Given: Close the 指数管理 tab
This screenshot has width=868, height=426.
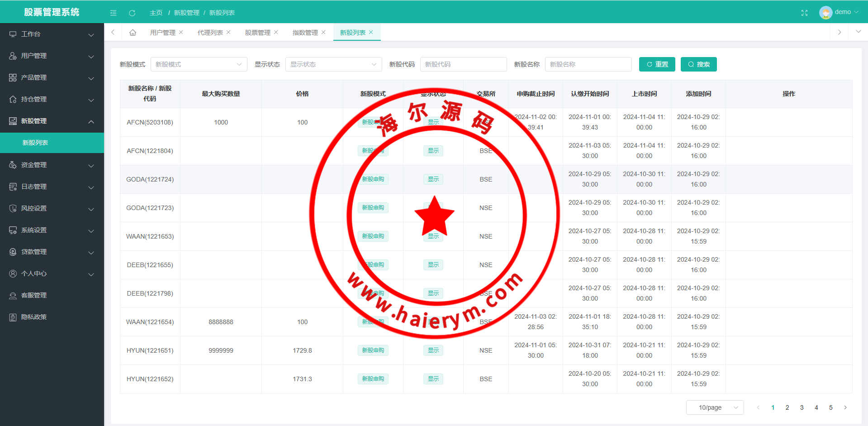Looking at the screenshot, I should [323, 32].
